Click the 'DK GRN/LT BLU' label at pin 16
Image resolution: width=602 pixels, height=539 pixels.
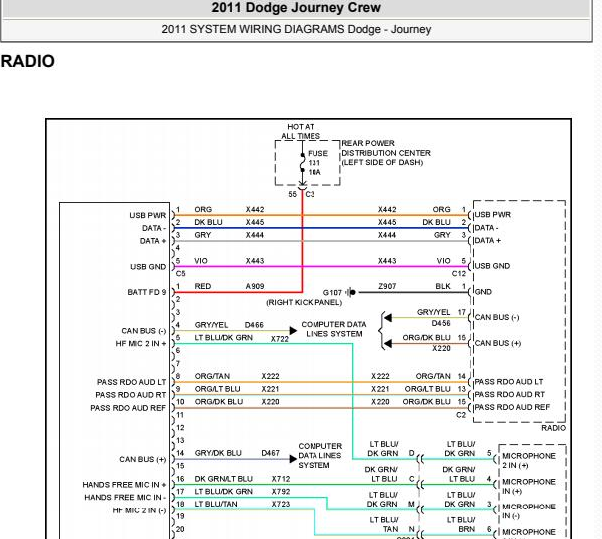(223, 479)
